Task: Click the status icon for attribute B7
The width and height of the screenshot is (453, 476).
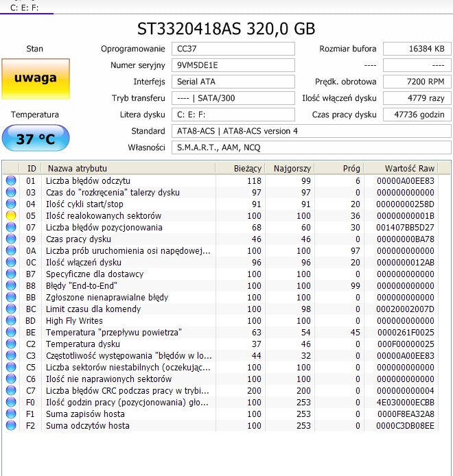Action: pyautogui.click(x=11, y=274)
